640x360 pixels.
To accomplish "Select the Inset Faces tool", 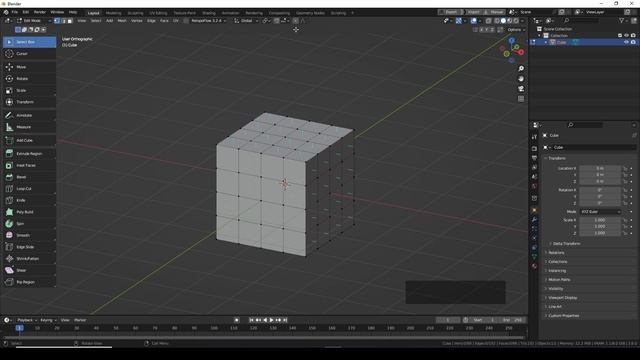I will tap(29, 166).
